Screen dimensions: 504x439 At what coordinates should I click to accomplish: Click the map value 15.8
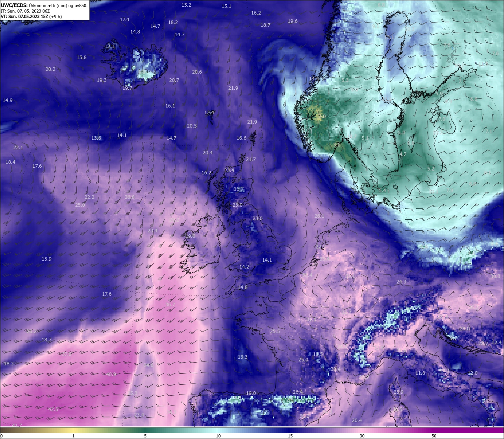click(82, 57)
